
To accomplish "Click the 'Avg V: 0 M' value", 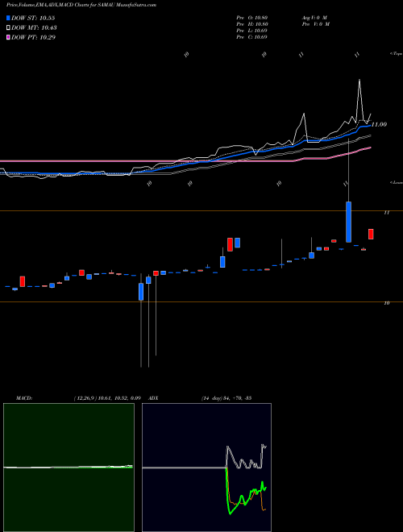I will (314, 18).
